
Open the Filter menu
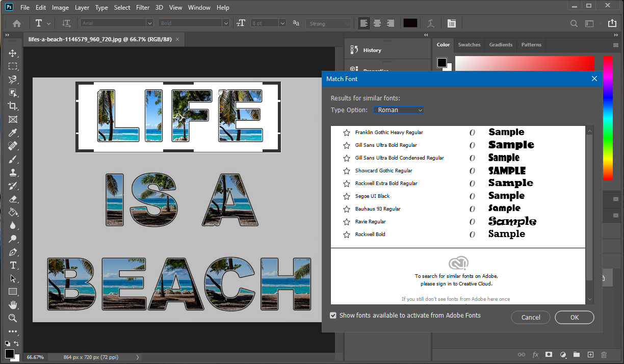[x=143, y=8]
